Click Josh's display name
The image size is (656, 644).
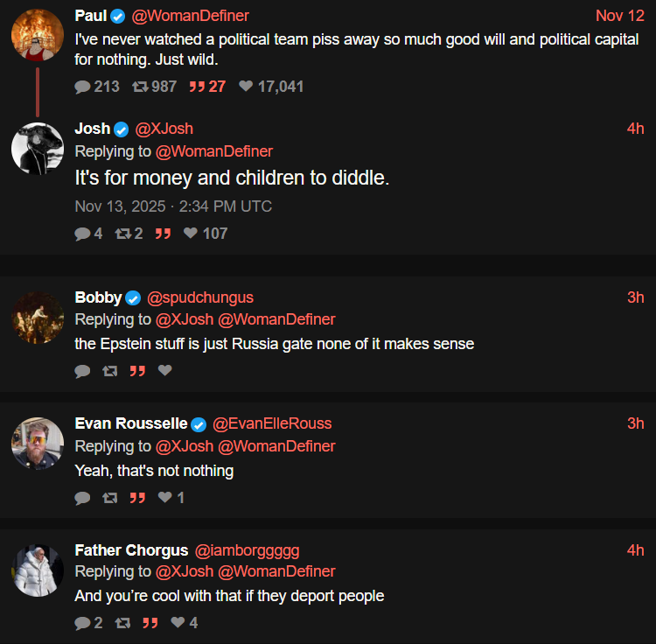click(92, 129)
